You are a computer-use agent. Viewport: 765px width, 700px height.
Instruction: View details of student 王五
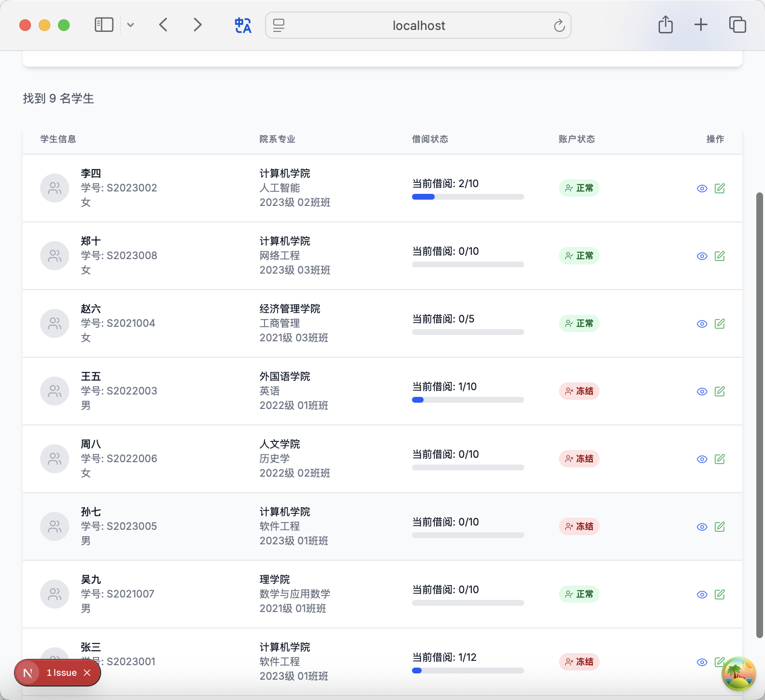coord(702,392)
